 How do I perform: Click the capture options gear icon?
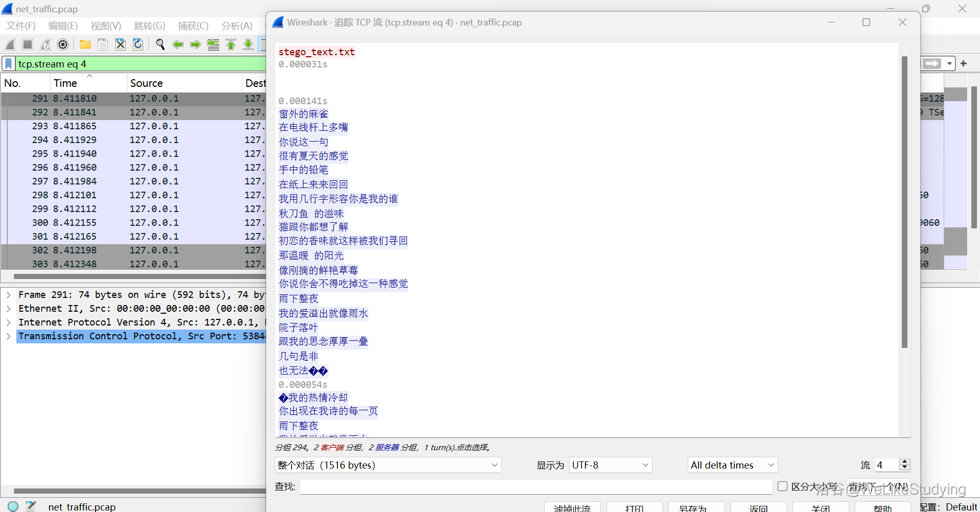point(63,45)
